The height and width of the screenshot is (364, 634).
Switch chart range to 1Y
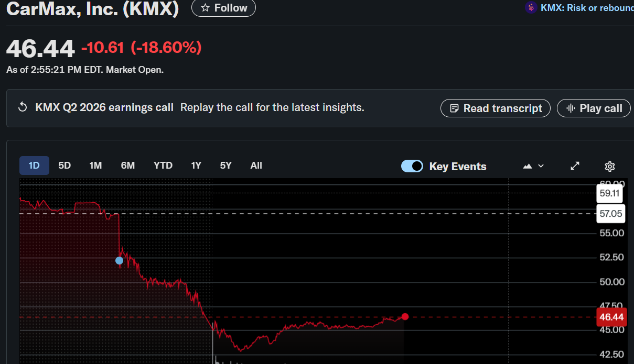pos(196,166)
